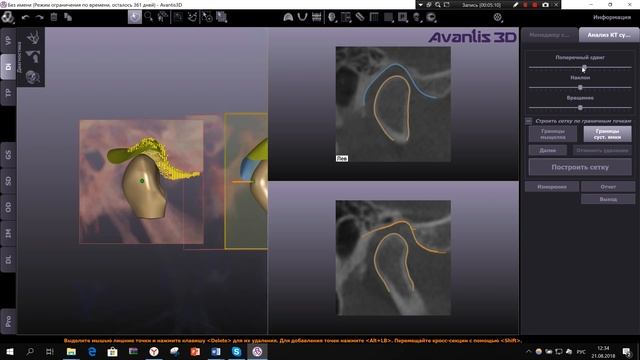Click the Информация menu item
The image size is (640, 360).
coord(612,17)
